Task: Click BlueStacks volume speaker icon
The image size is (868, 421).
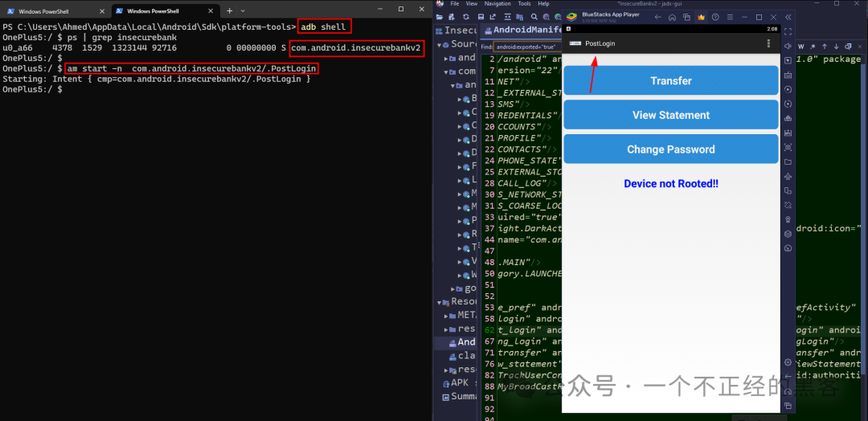Action: (788, 46)
